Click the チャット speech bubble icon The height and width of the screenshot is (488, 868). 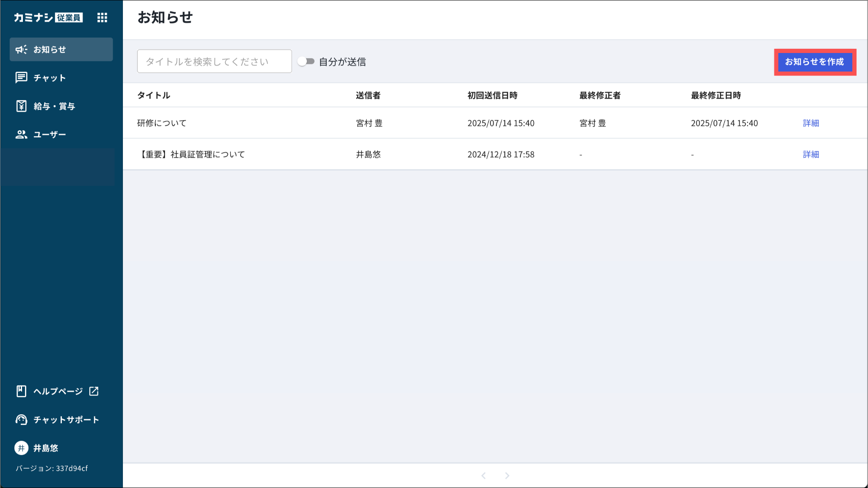[x=21, y=78]
